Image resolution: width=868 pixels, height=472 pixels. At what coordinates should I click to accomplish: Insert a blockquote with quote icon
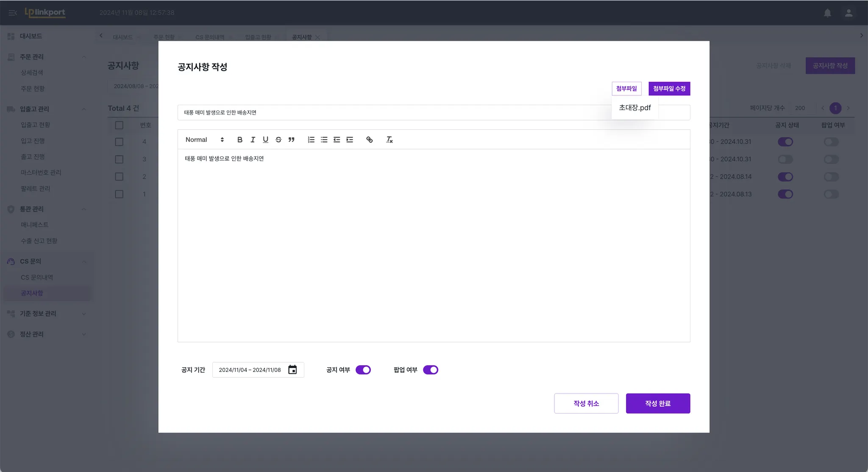tap(292, 140)
